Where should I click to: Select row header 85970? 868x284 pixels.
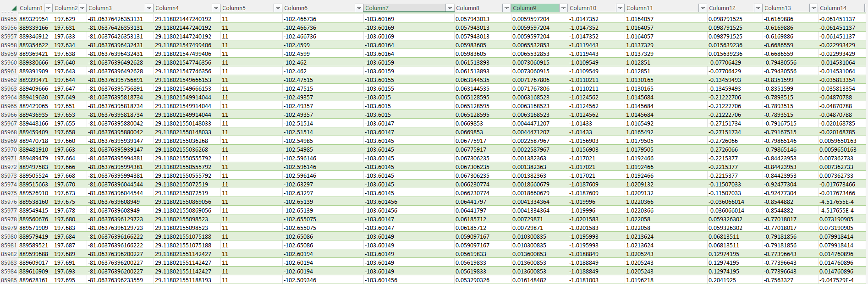point(9,150)
